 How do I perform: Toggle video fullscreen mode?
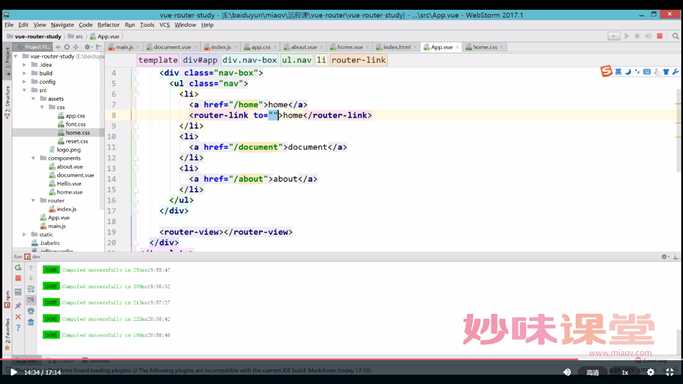pyautogui.click(x=669, y=372)
